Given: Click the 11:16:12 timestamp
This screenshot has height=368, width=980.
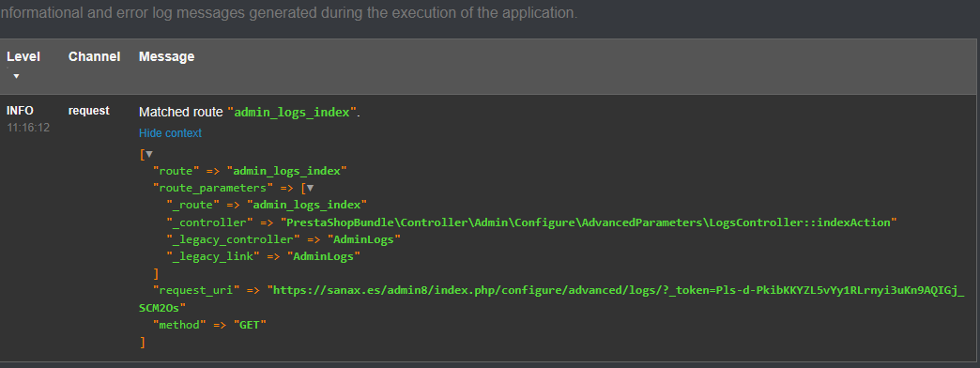Looking at the screenshot, I should (28, 128).
